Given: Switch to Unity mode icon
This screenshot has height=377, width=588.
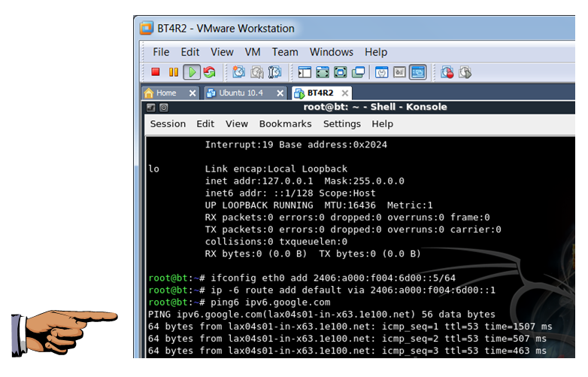Looking at the screenshot, I should coord(358,72).
